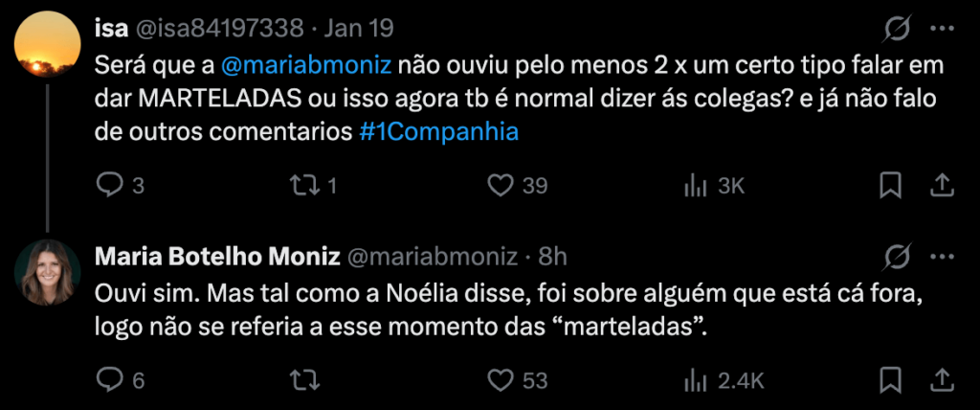View analytics on Maria's tweet

tap(694, 380)
